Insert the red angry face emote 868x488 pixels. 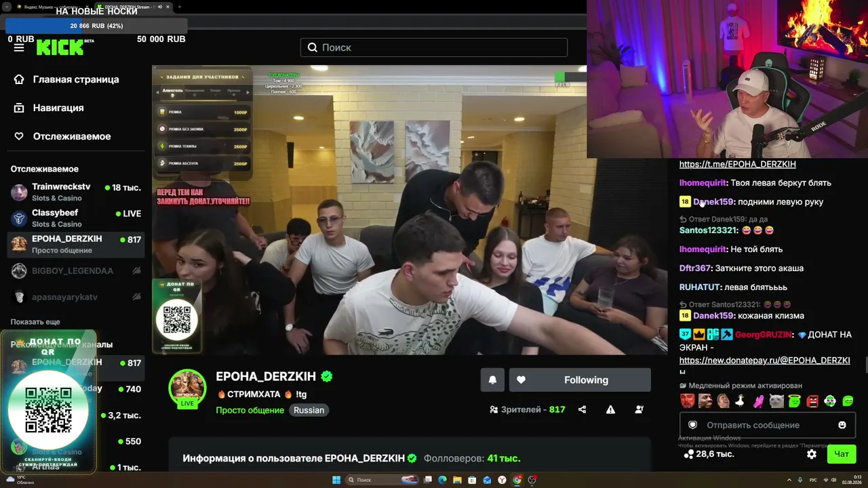(812, 401)
